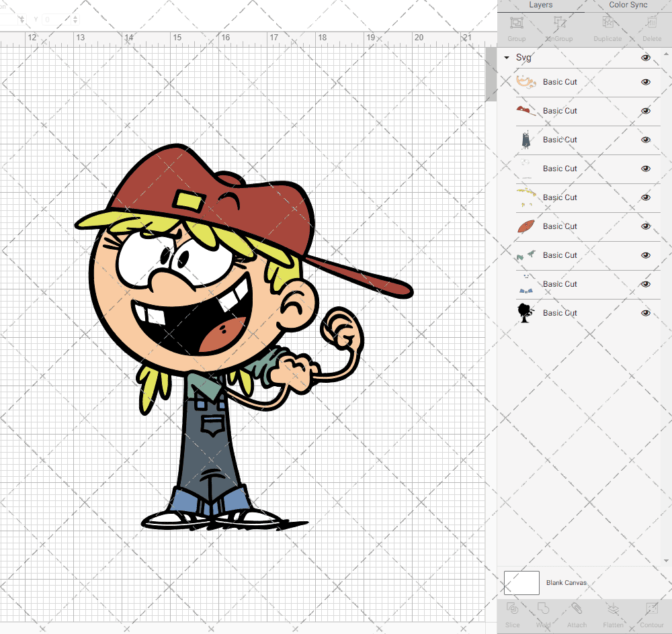This screenshot has height=634, width=672.
Task: Select the blue cuffs layer thumbnail
Action: click(526, 284)
